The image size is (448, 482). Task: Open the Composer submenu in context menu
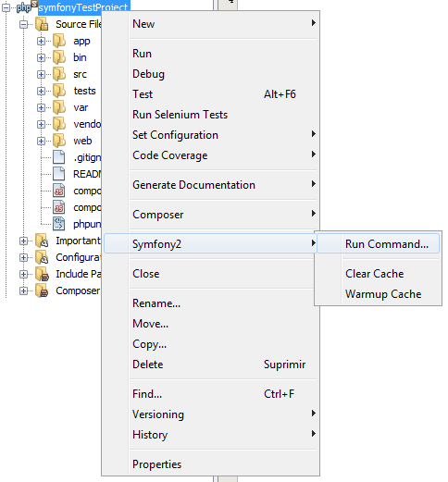pos(210,215)
